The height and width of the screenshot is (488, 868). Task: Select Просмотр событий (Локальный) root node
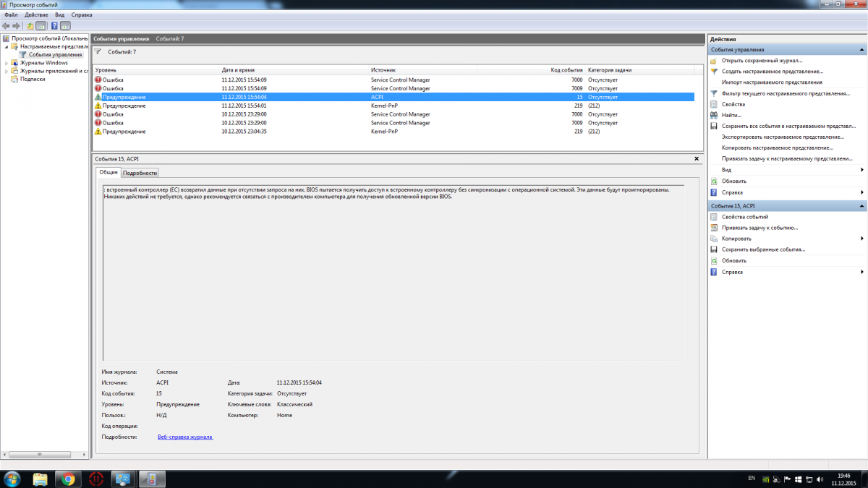(49, 38)
